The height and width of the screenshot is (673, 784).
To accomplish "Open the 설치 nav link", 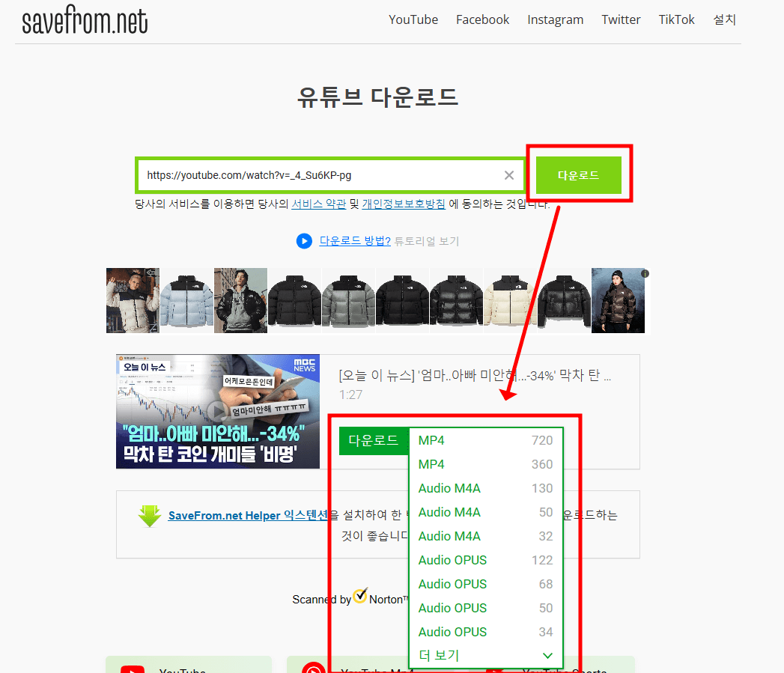I will tap(724, 19).
